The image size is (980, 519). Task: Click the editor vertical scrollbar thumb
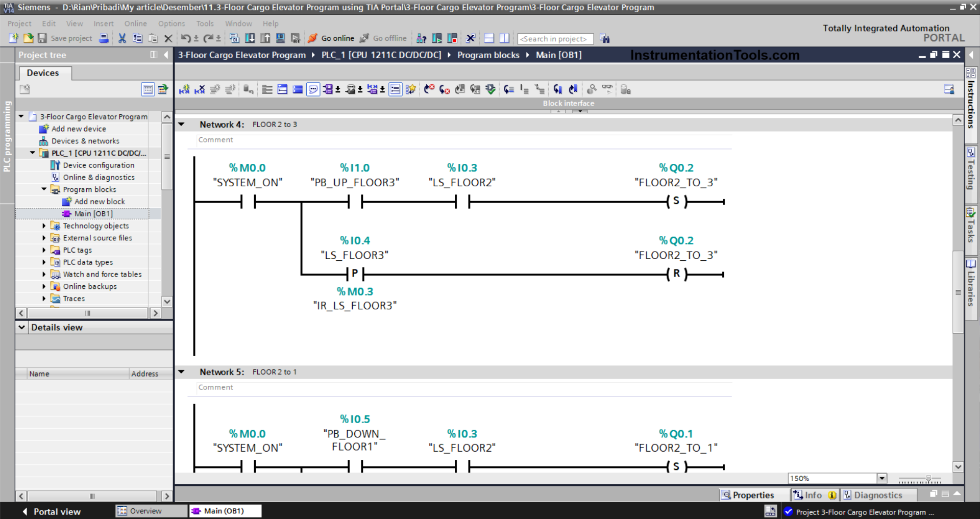tap(958, 292)
